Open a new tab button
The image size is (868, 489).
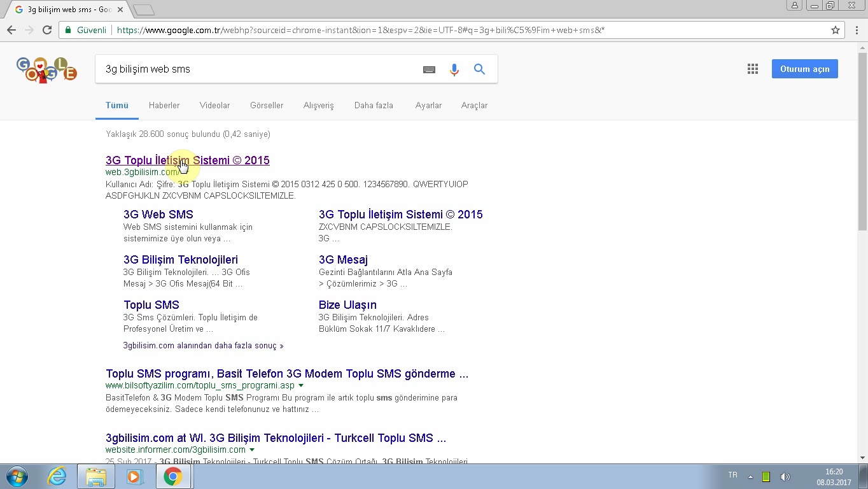click(144, 10)
